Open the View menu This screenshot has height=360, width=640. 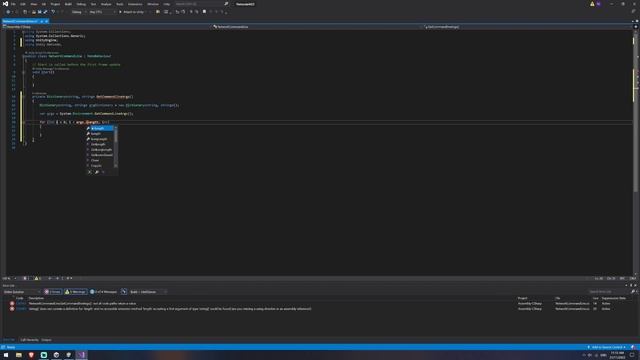[x=33, y=4]
